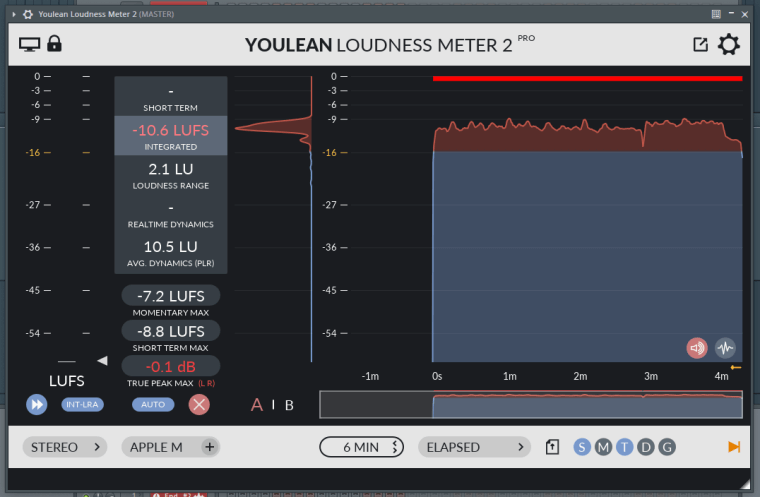Click the play/fast-forward measurement button

click(x=37, y=404)
